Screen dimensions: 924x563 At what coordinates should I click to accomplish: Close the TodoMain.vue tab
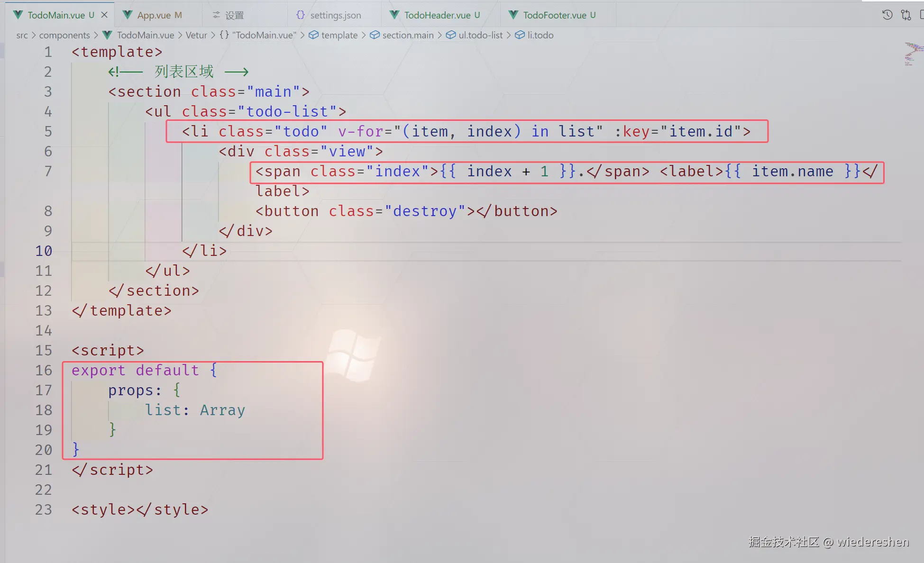click(104, 15)
